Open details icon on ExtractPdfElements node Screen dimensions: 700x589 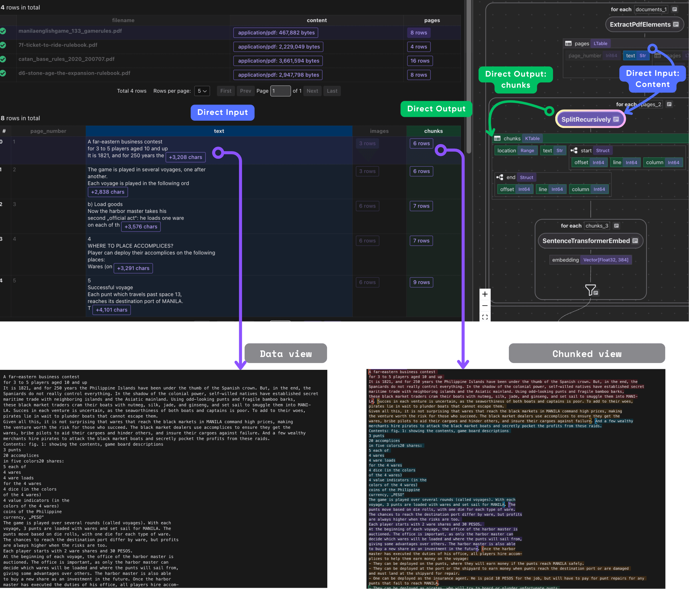[675, 24]
